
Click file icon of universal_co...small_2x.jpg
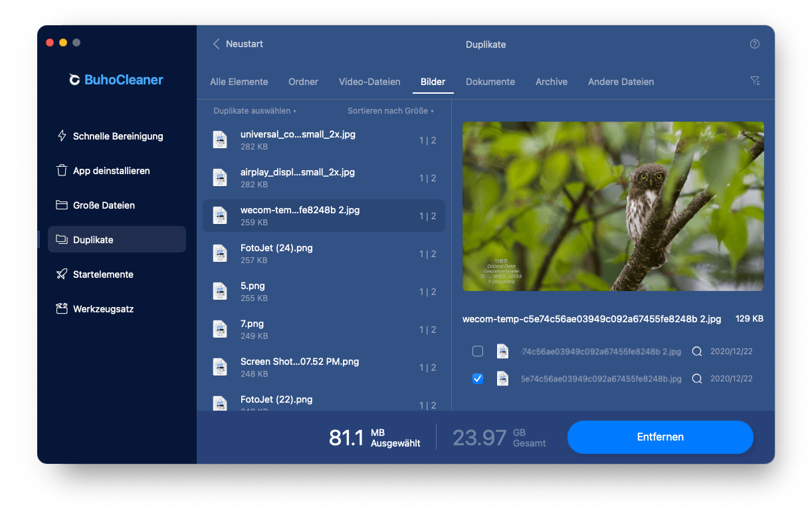pos(220,140)
